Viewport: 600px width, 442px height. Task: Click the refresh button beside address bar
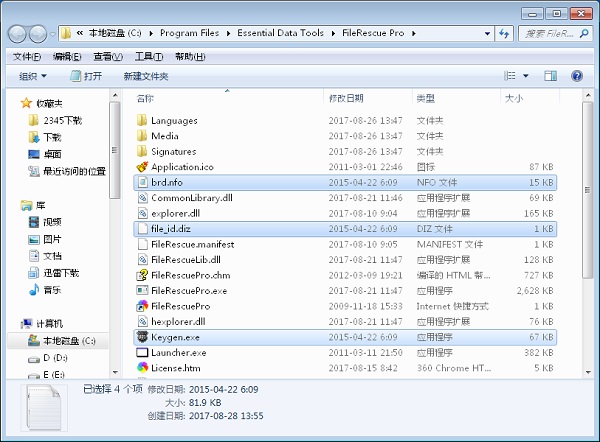coord(504,34)
